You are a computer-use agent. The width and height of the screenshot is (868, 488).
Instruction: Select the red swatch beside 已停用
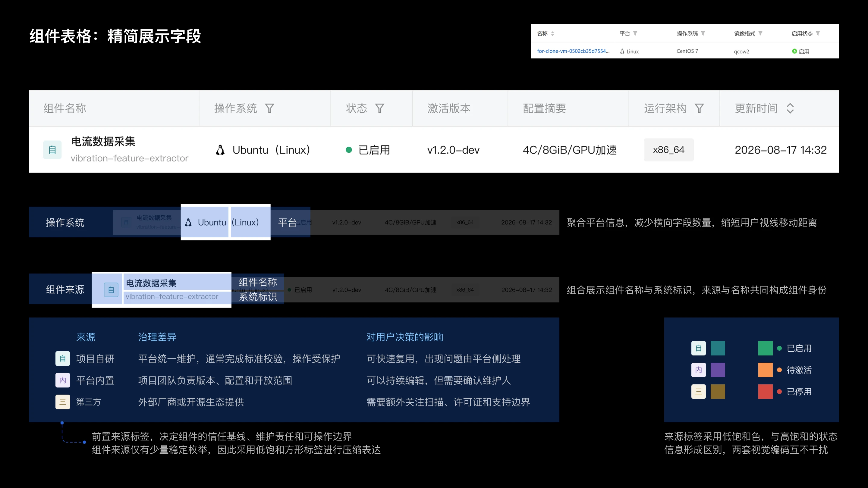pos(765,392)
